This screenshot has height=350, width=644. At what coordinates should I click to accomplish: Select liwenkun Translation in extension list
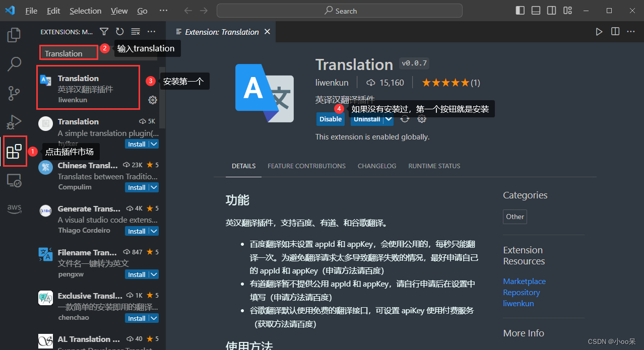(98, 89)
